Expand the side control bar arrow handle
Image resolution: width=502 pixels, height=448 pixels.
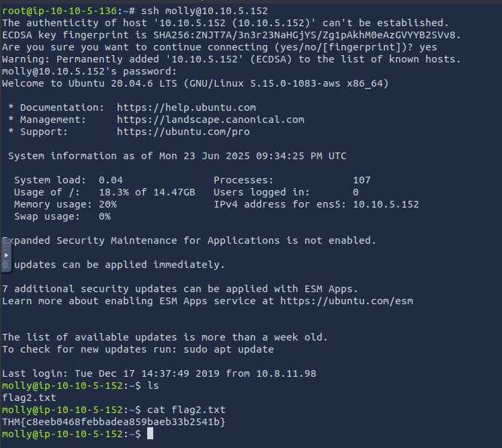(6, 255)
